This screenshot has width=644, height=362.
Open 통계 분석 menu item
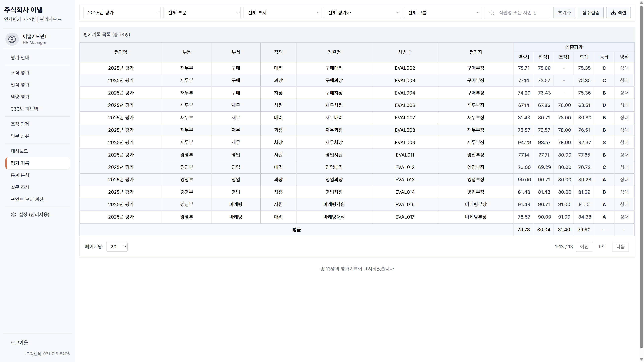click(x=20, y=175)
